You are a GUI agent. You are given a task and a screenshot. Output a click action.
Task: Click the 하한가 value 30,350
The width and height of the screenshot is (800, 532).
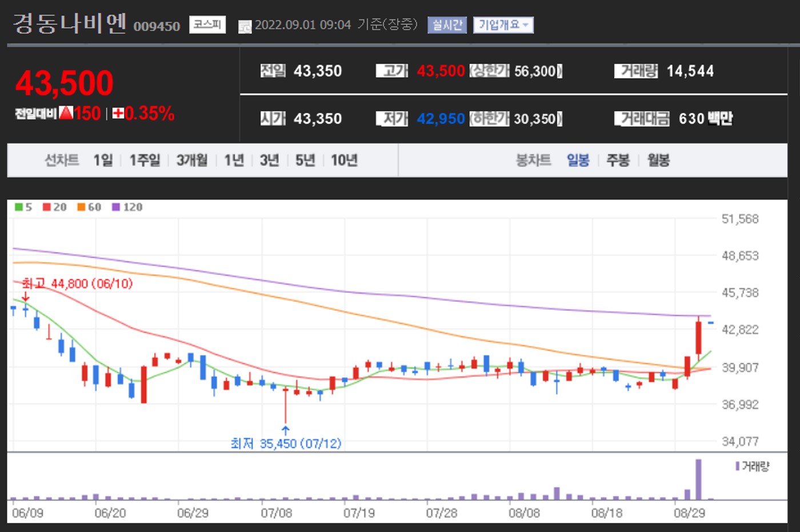pos(535,119)
